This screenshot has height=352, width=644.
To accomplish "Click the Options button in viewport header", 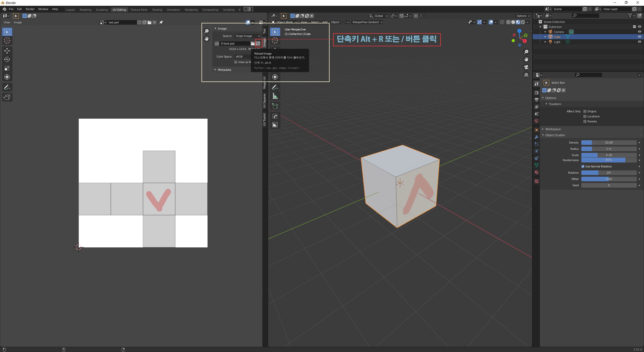I will (x=523, y=16).
